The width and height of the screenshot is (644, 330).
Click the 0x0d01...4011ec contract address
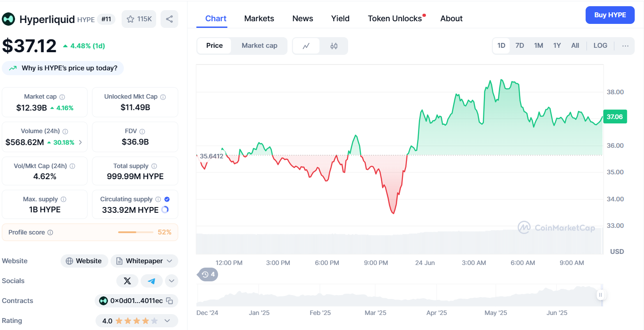tap(136, 301)
